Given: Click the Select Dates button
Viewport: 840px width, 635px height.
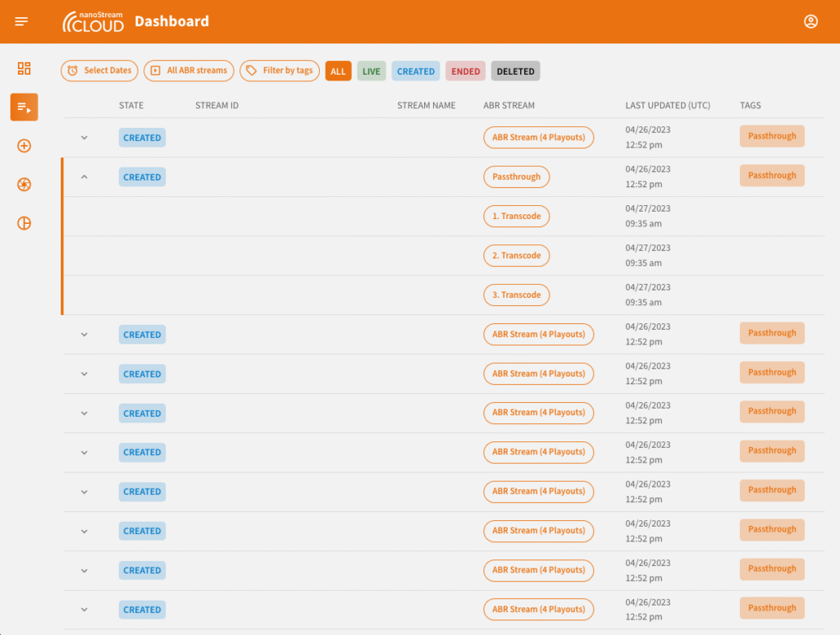Looking at the screenshot, I should pyautogui.click(x=99, y=71).
